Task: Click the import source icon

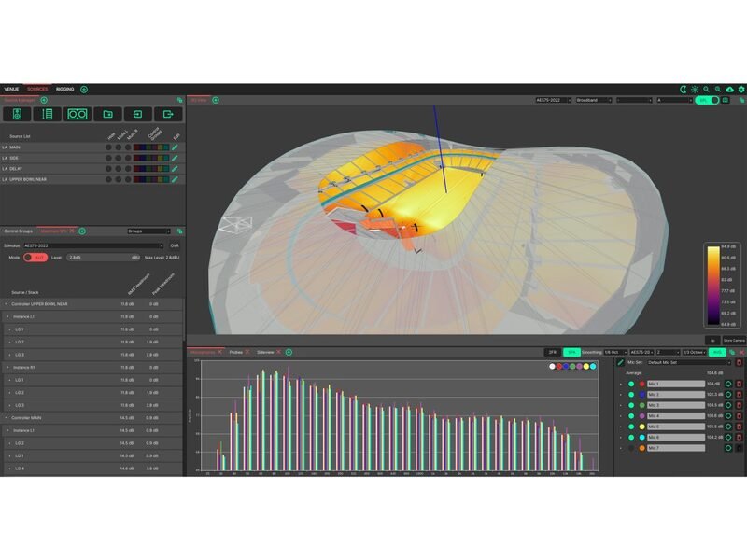Action: (137, 114)
